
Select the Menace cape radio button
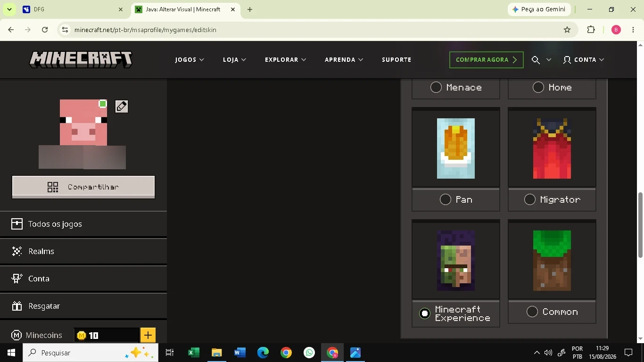(x=436, y=87)
